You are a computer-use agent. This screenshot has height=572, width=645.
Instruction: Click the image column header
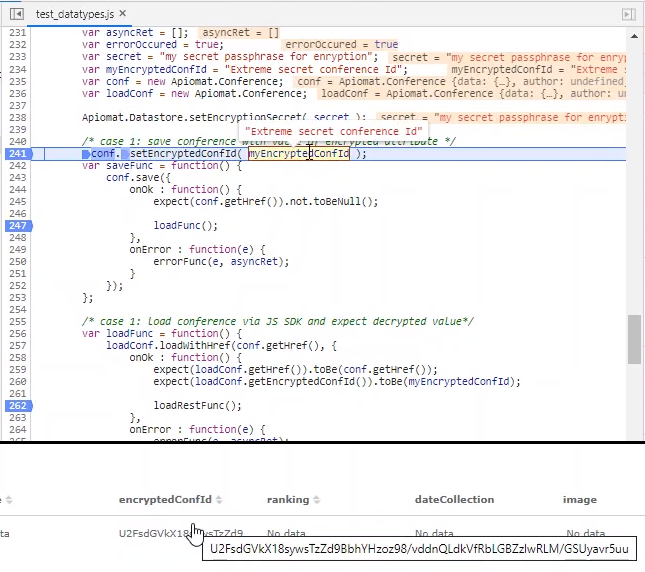[x=580, y=500]
